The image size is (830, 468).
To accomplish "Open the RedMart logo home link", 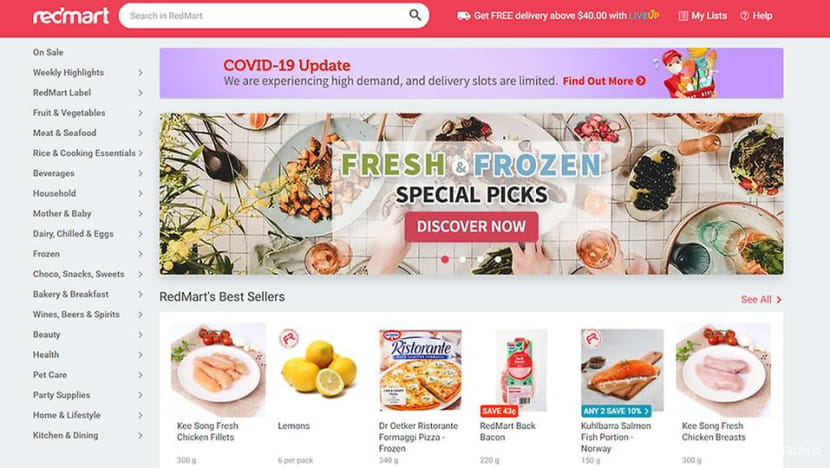I will point(71,16).
